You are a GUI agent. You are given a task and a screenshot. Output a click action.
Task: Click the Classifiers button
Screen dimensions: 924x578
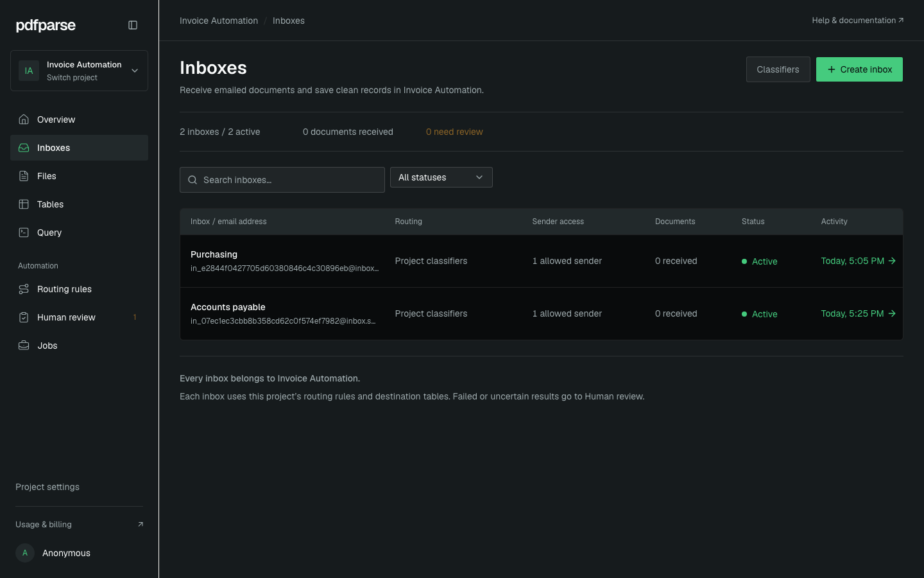(778, 69)
